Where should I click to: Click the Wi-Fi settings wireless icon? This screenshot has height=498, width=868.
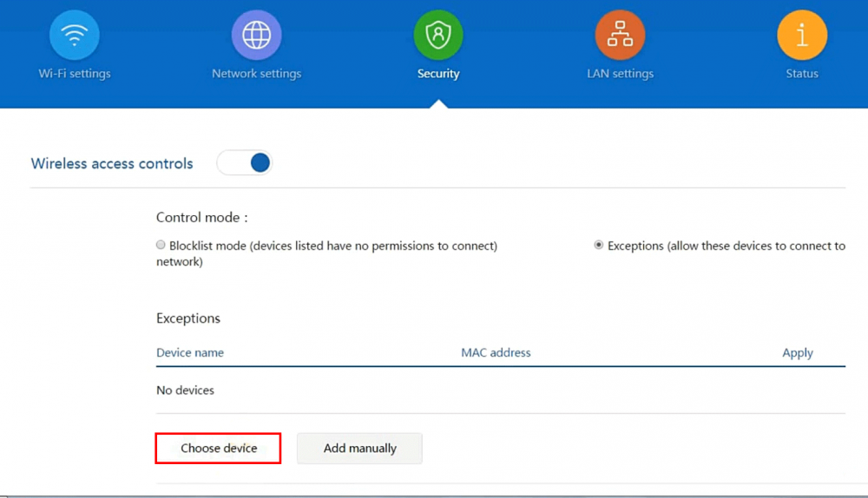[75, 36]
